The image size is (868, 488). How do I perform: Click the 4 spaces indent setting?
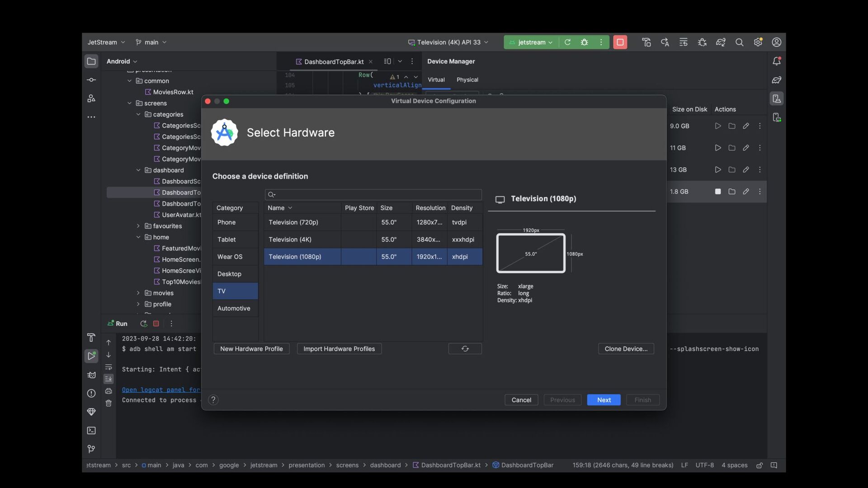coord(735,465)
